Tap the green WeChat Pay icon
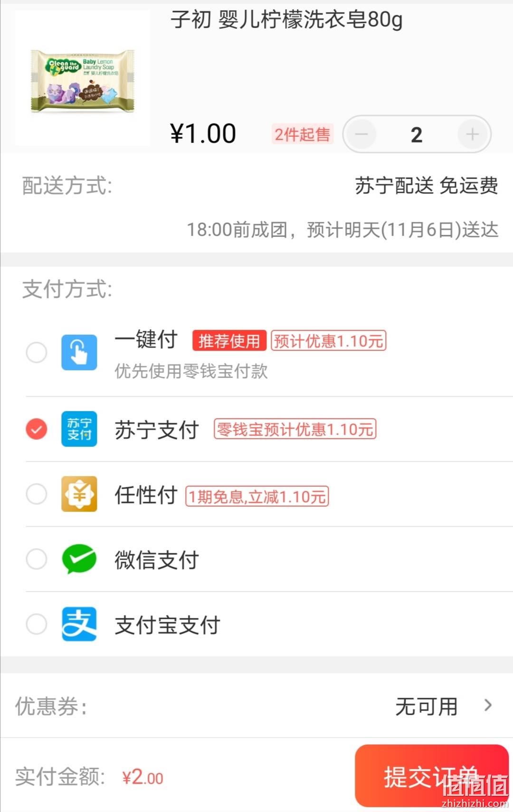 [x=79, y=559]
